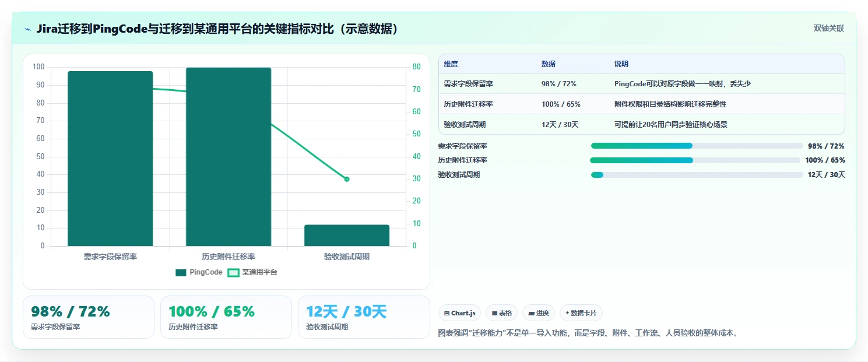Toggle the 某通用平台 legend entry
This screenshot has height=362, width=868.
252,272
